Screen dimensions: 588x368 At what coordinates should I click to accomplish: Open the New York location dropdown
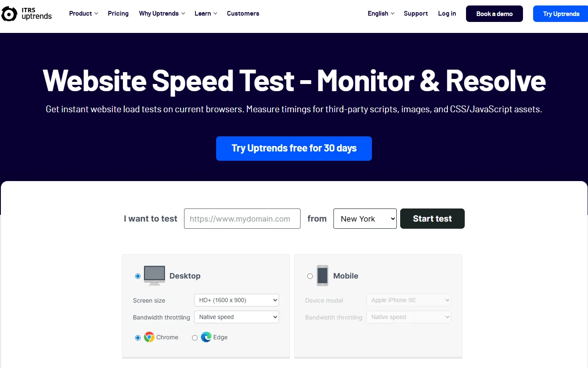365,219
